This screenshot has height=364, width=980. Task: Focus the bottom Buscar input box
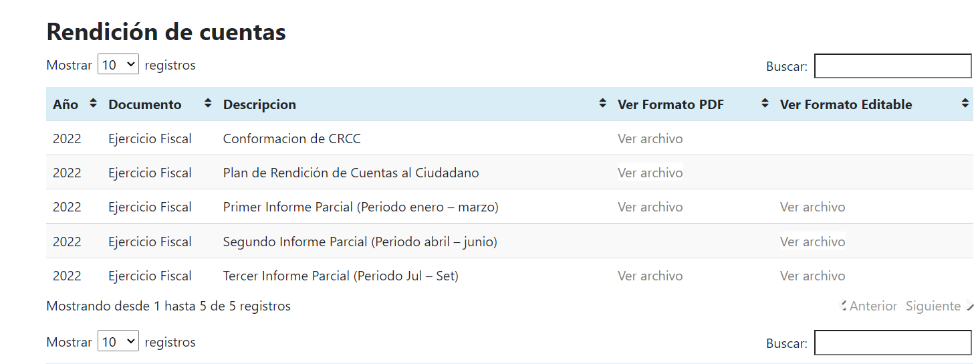point(892,343)
